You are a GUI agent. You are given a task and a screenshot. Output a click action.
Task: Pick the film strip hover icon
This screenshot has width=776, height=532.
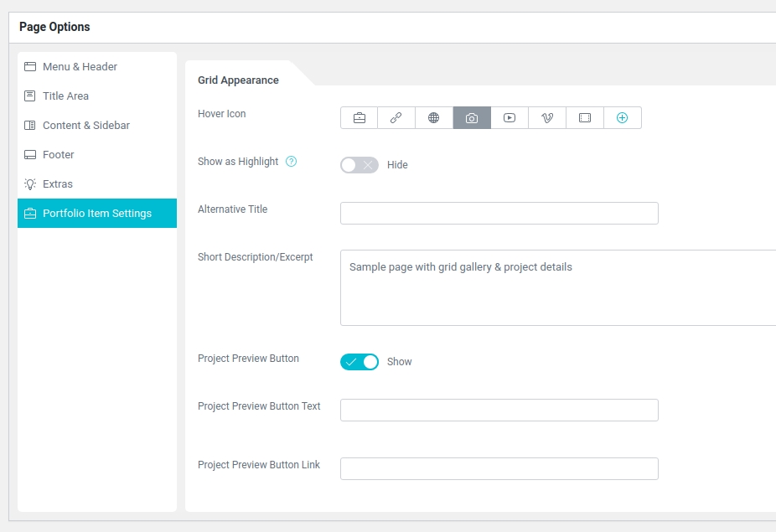pyautogui.click(x=585, y=118)
